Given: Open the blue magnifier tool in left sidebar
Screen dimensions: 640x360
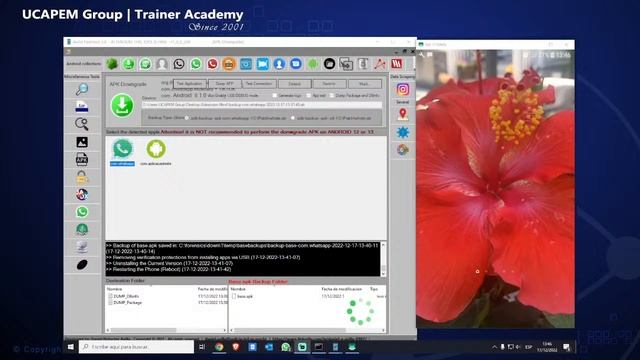Looking at the screenshot, I should click(x=82, y=89).
